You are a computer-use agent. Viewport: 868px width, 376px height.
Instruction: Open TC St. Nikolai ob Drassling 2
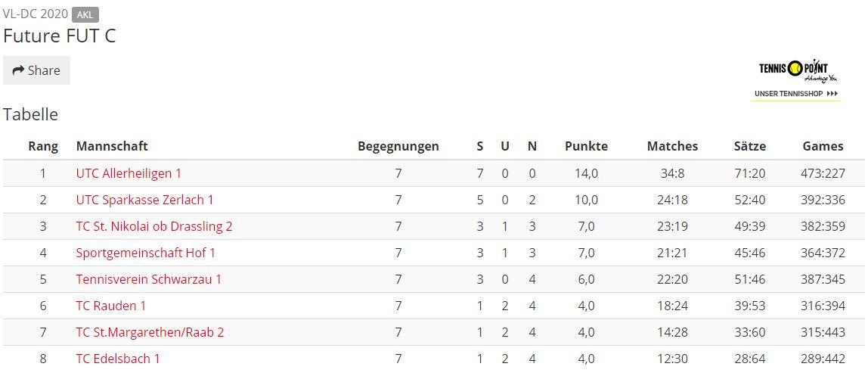pos(154,226)
